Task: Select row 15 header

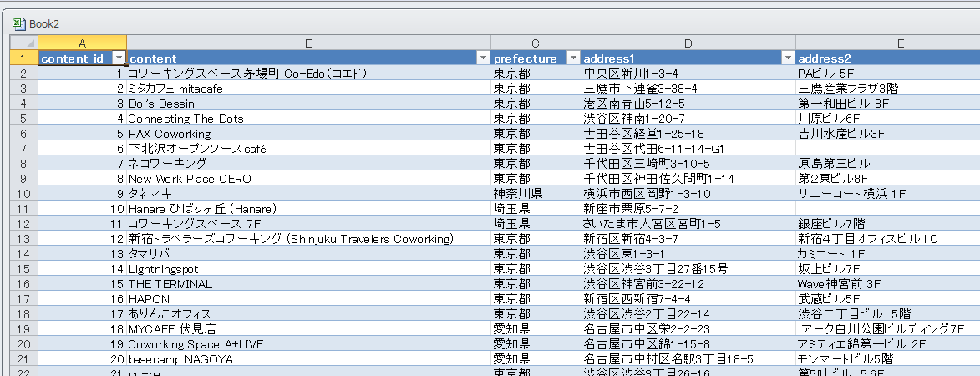Action: coord(24,268)
